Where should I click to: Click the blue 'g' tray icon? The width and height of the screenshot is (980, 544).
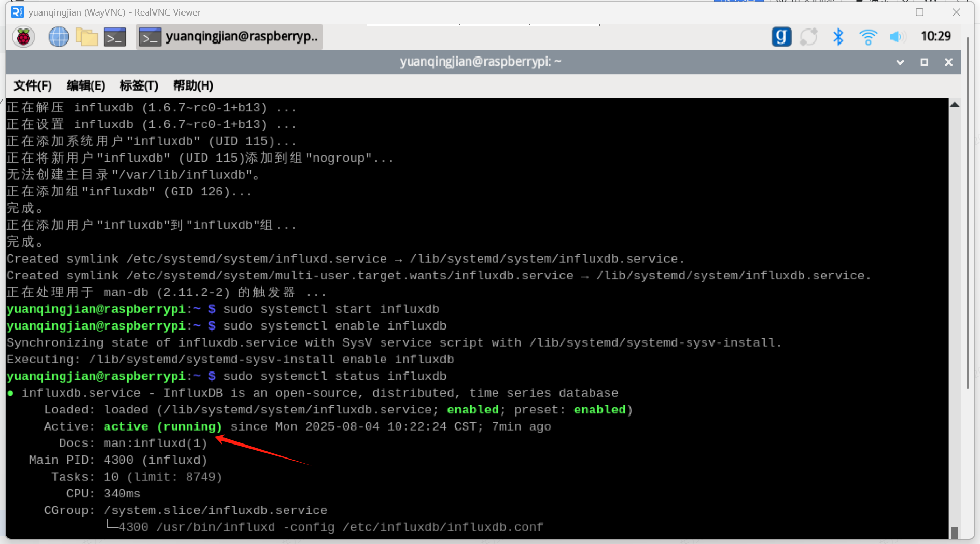pyautogui.click(x=781, y=37)
